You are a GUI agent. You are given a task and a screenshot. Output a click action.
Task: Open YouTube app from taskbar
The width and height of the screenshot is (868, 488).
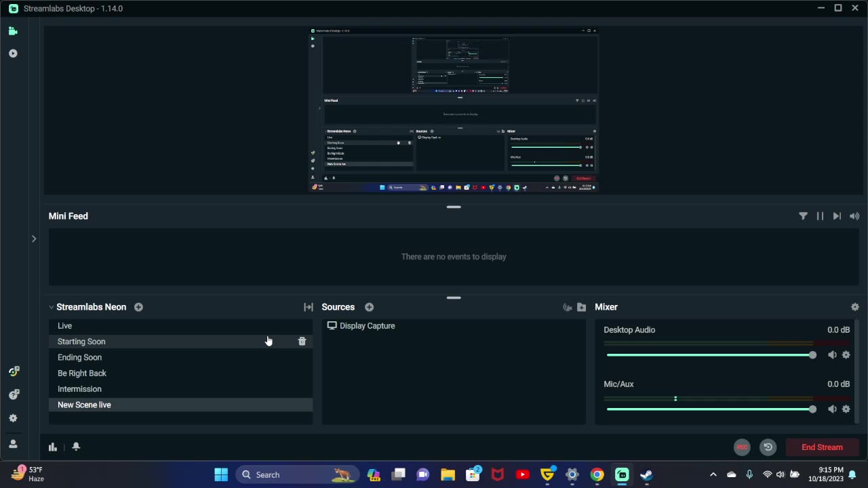click(522, 474)
